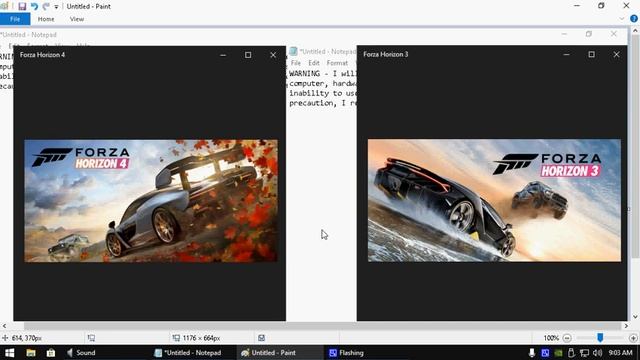Click the Save icon in Paint's quick access toolbar
The image size is (640, 360).
[22, 6]
